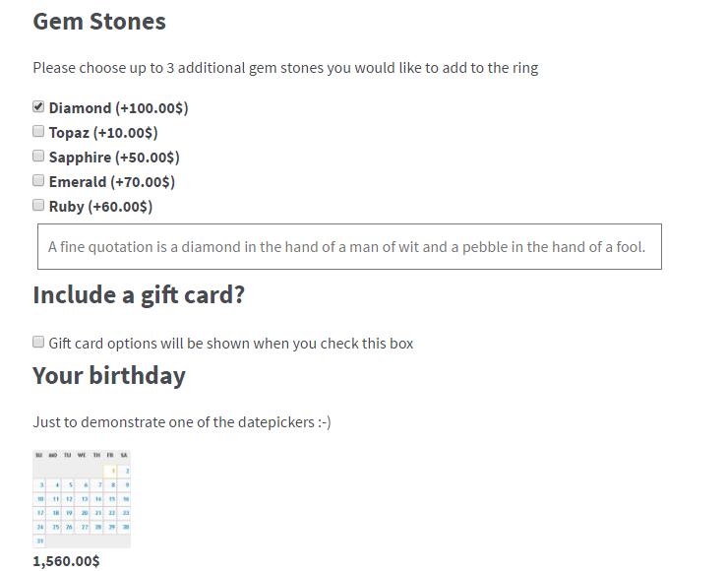Pick day 13 in the calendar
Screen dimensions: 728x571
[x=82, y=499]
